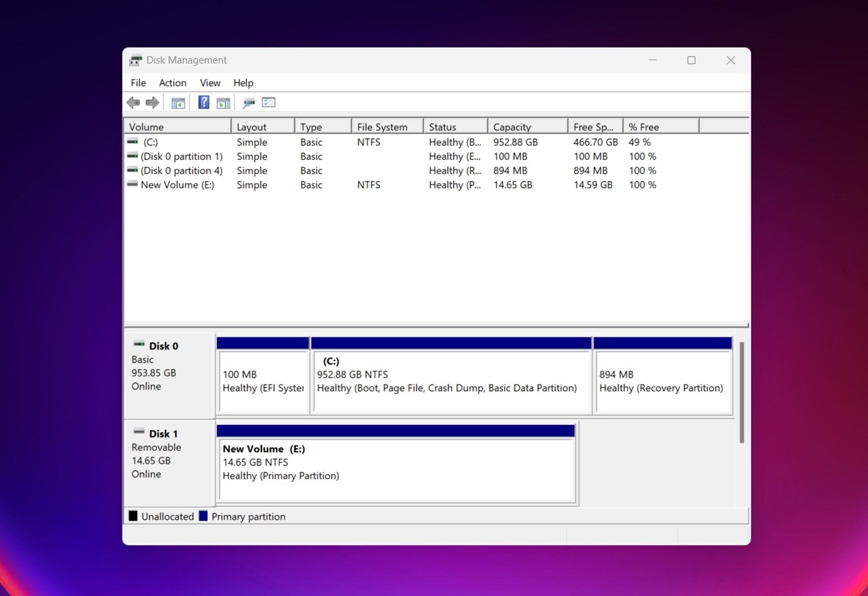This screenshot has height=596, width=868.
Task: Select the 100 MB EFI System partition block
Action: pyautogui.click(x=263, y=381)
